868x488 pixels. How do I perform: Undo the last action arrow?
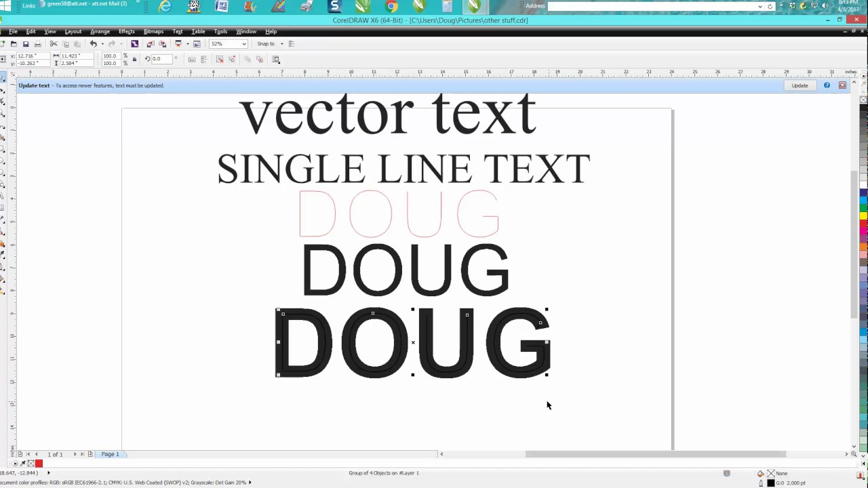pyautogui.click(x=93, y=44)
